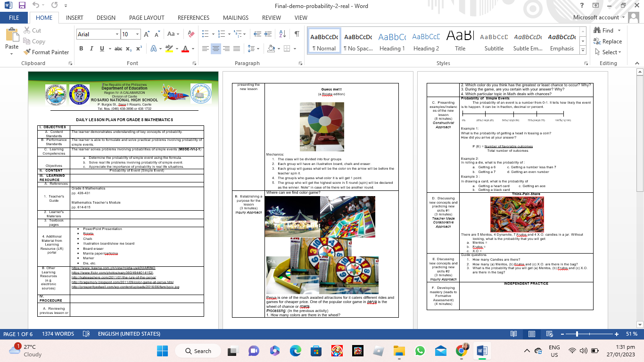Viewport: 644px width, 362px height.
Task: Switch to the DESIGN ribbon tab
Action: pyautogui.click(x=106, y=18)
